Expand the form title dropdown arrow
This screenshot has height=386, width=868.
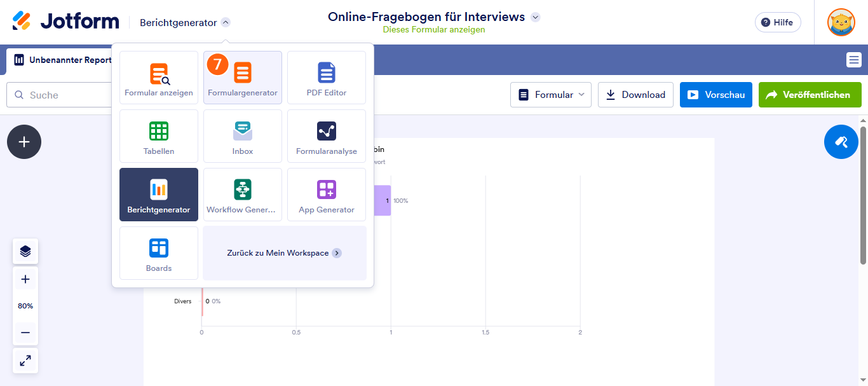click(536, 17)
